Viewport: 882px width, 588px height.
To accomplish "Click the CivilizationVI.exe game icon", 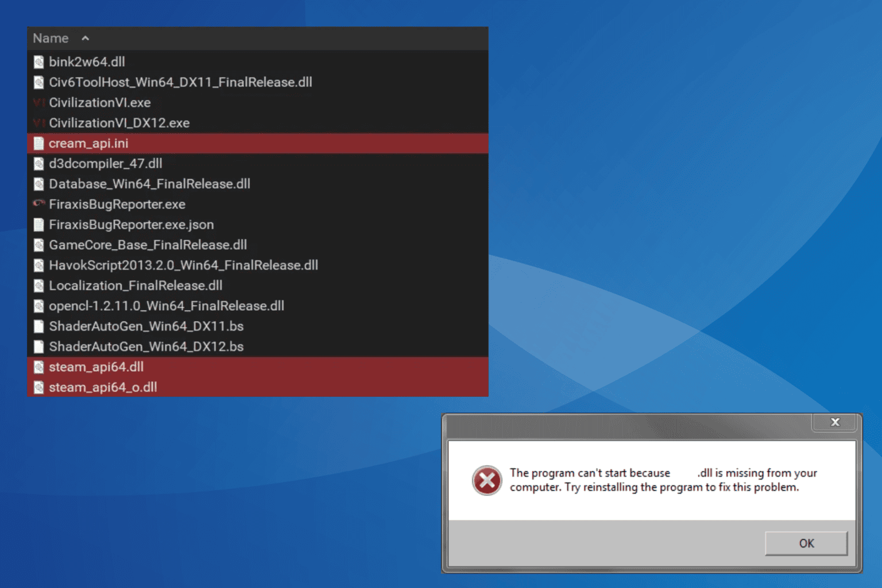I will pos(38,103).
